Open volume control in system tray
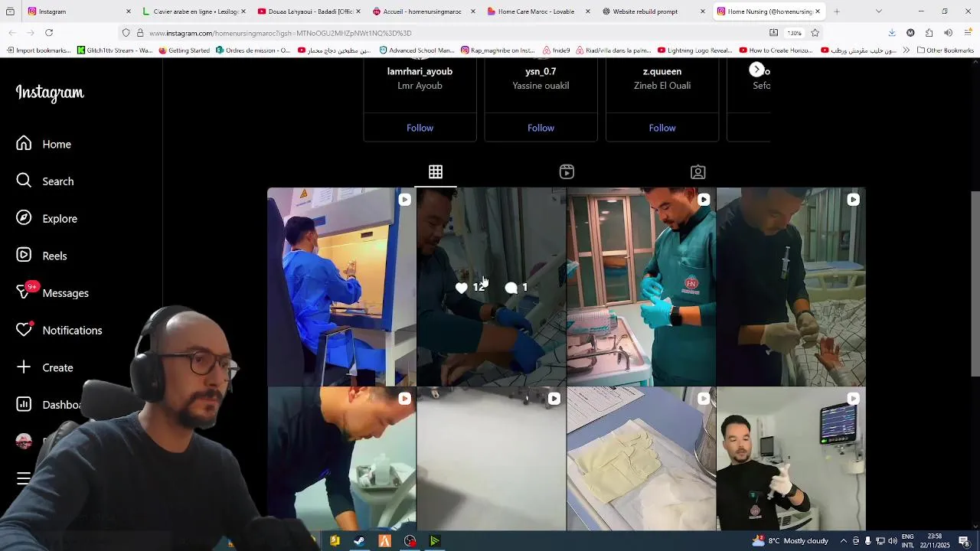980x551 pixels. [893, 541]
